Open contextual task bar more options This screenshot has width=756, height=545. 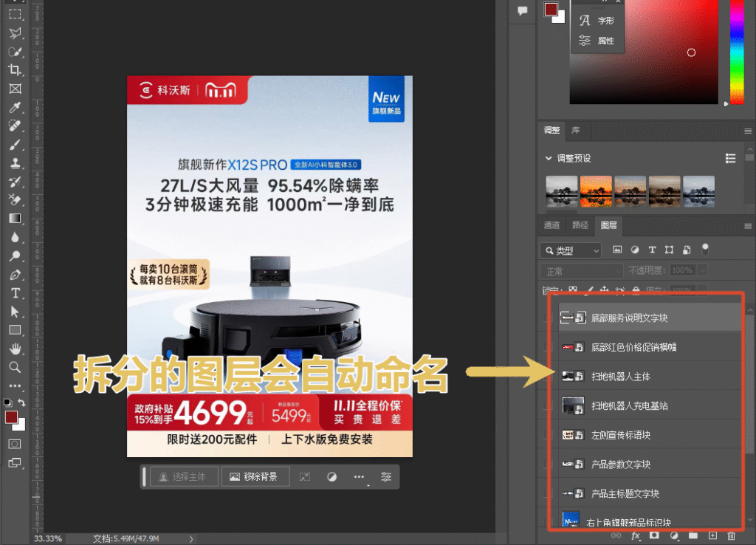coord(359,476)
